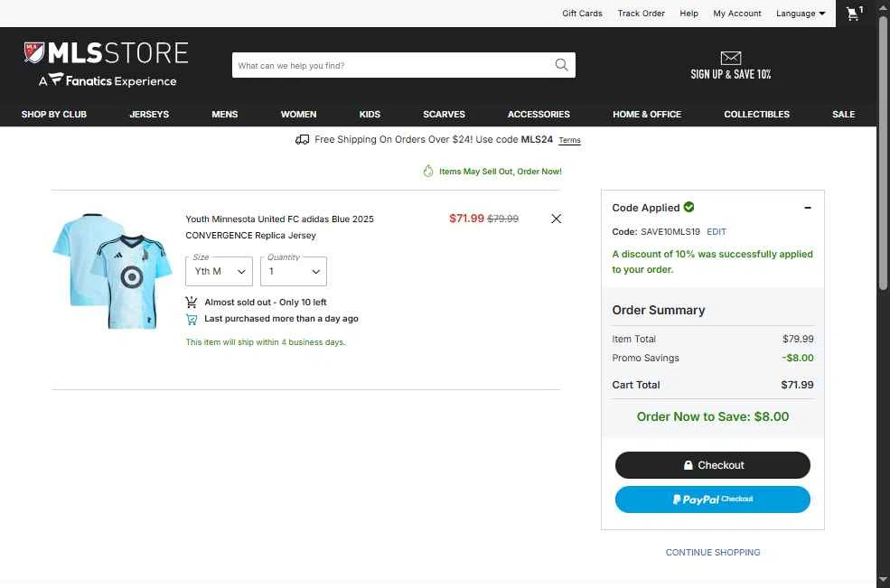Click the black Checkout button
The height and width of the screenshot is (588, 890).
click(x=713, y=465)
